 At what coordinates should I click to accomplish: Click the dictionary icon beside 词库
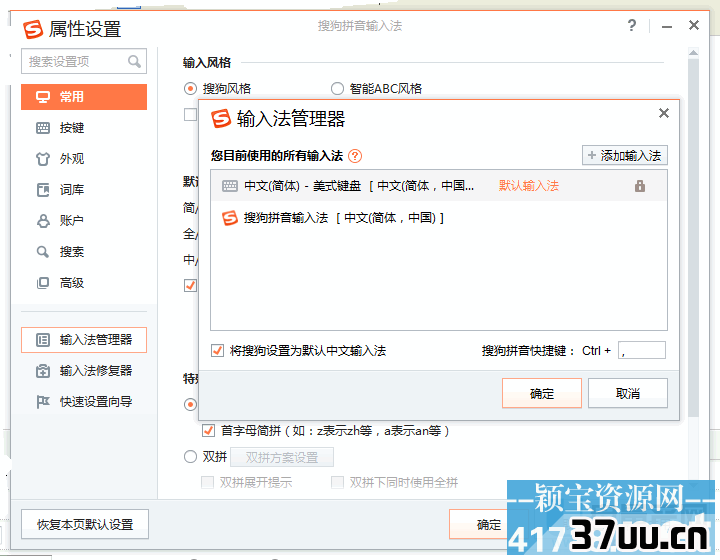click(x=43, y=190)
